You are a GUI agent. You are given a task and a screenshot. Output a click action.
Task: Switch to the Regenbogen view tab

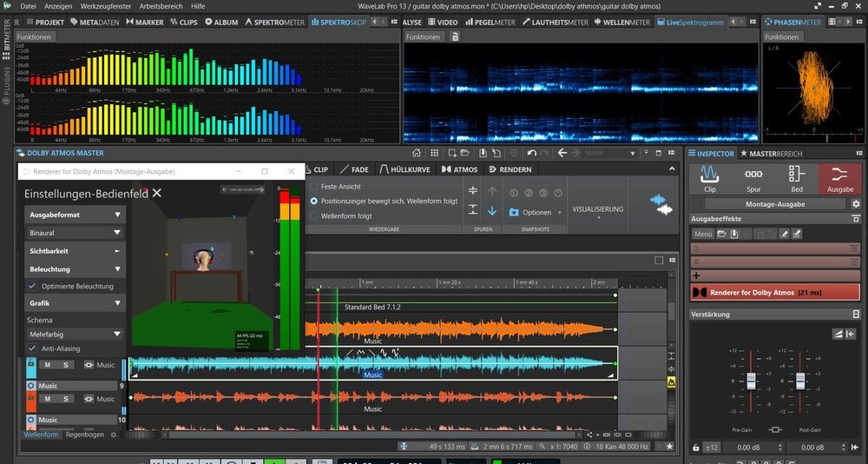pyautogui.click(x=84, y=434)
